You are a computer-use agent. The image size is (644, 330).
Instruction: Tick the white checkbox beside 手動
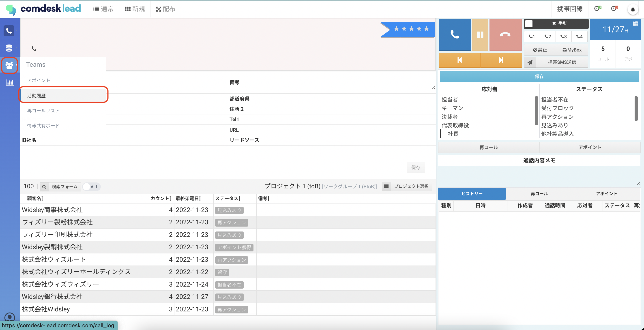528,24
